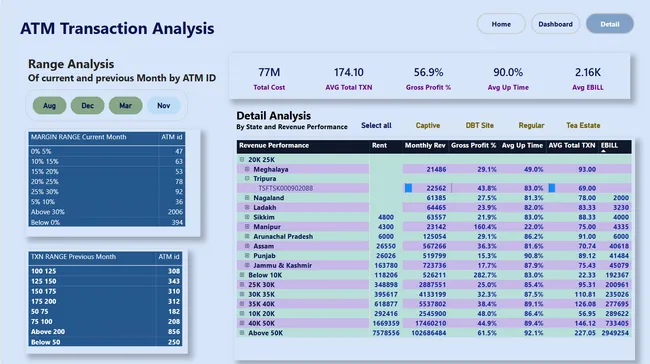Screen dimensions: 650x364
Task: Expand the 40K 50K group
Action: coord(242,323)
